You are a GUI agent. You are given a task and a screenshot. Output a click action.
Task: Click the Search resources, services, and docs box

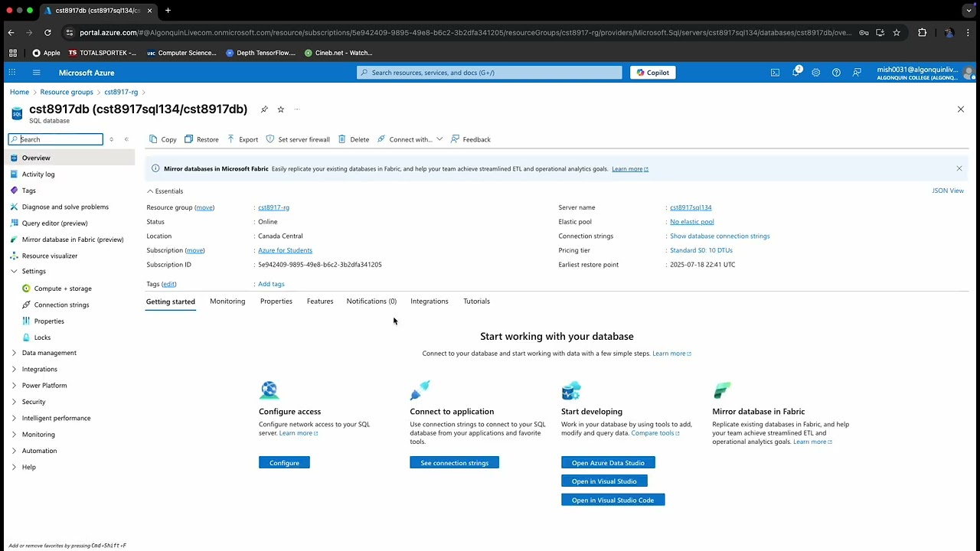pos(489,73)
